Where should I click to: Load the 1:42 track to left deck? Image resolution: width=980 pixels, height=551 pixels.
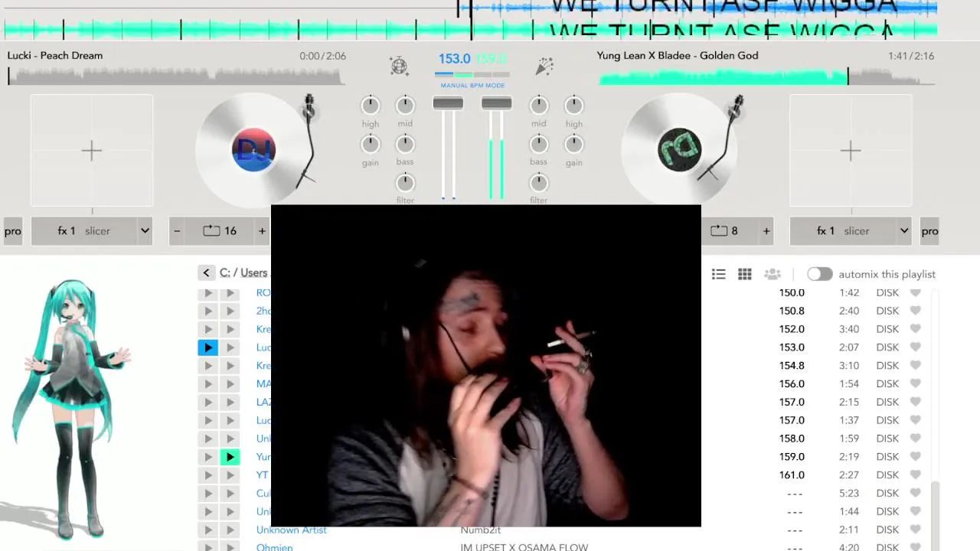[x=207, y=293]
